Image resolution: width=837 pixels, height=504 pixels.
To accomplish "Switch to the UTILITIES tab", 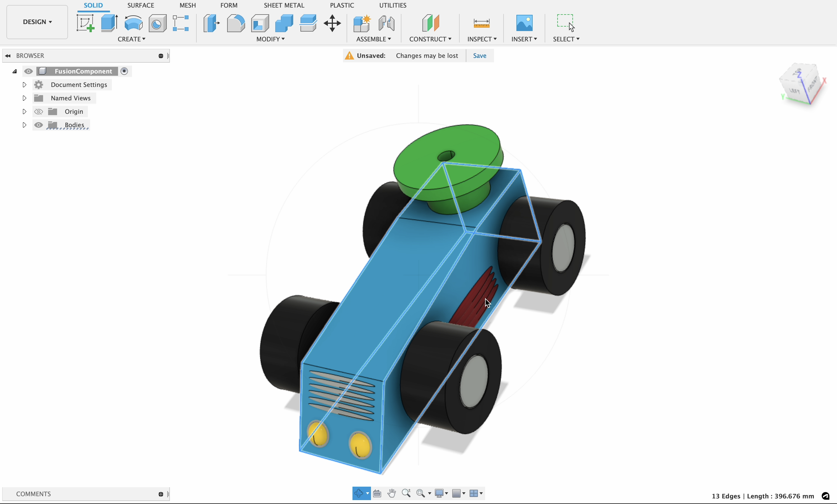I will [x=393, y=5].
